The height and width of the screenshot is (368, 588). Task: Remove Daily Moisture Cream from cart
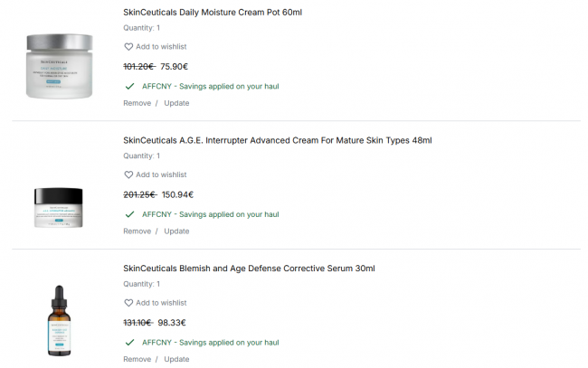[137, 103]
